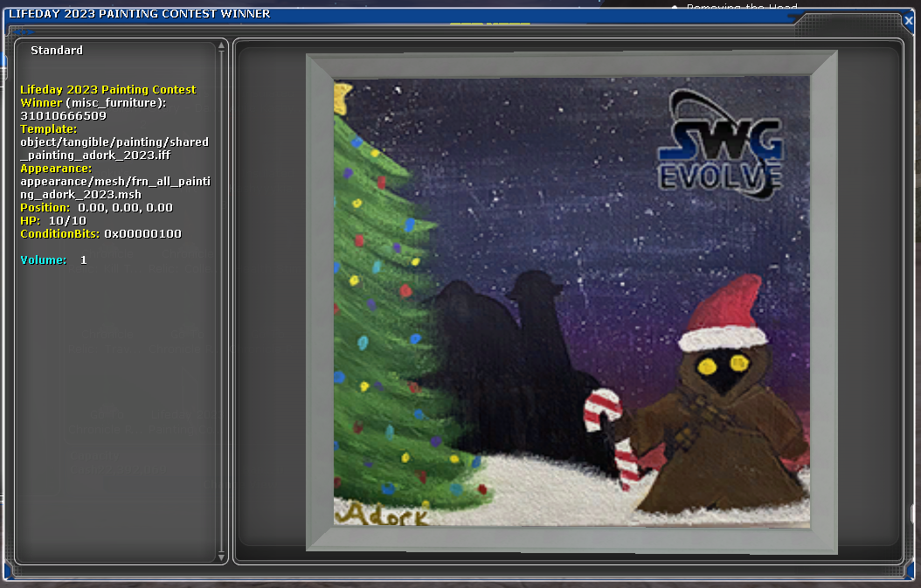Select the 'Standard' header text
Image resolution: width=921 pixels, height=588 pixels.
(57, 51)
